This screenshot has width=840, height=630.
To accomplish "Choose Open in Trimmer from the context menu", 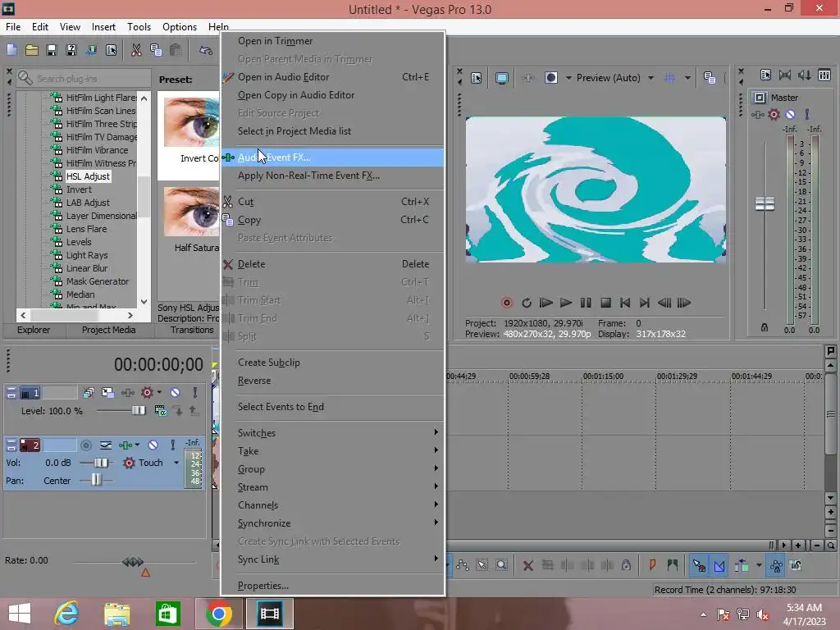I will pyautogui.click(x=333, y=41).
